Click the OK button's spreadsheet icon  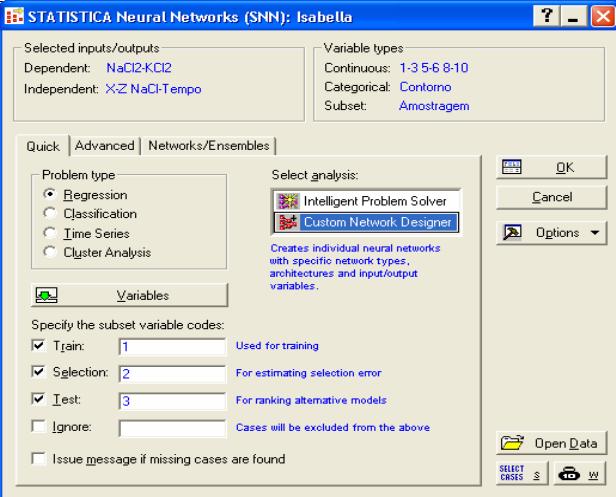pyautogui.click(x=512, y=167)
